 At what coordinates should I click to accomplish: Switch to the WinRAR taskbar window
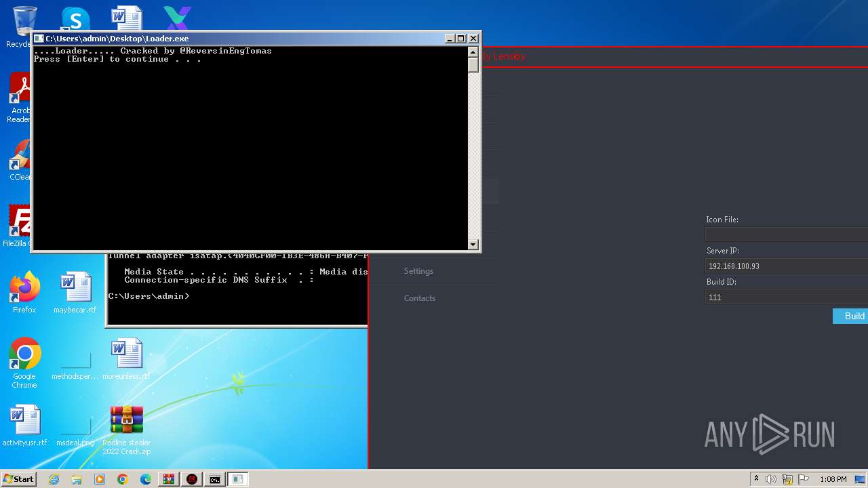[169, 479]
